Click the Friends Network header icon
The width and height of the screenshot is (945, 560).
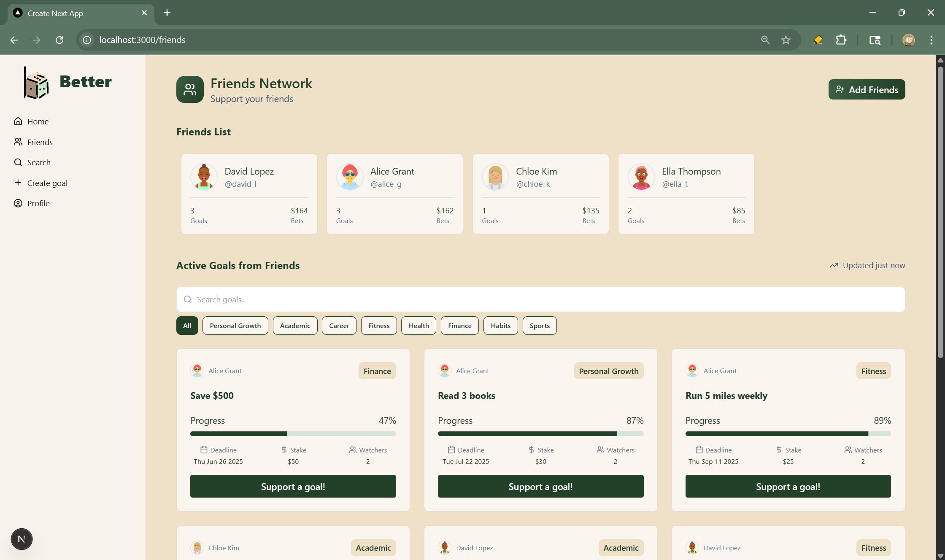[x=190, y=89]
